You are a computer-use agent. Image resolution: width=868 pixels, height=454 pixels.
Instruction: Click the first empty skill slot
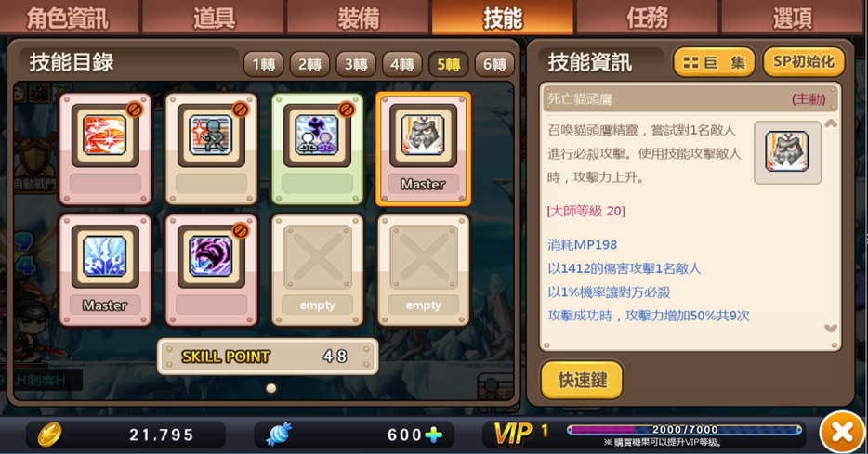[x=317, y=270]
